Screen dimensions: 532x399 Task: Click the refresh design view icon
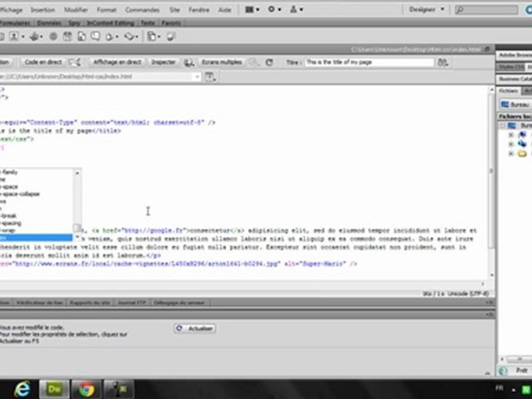click(x=269, y=62)
